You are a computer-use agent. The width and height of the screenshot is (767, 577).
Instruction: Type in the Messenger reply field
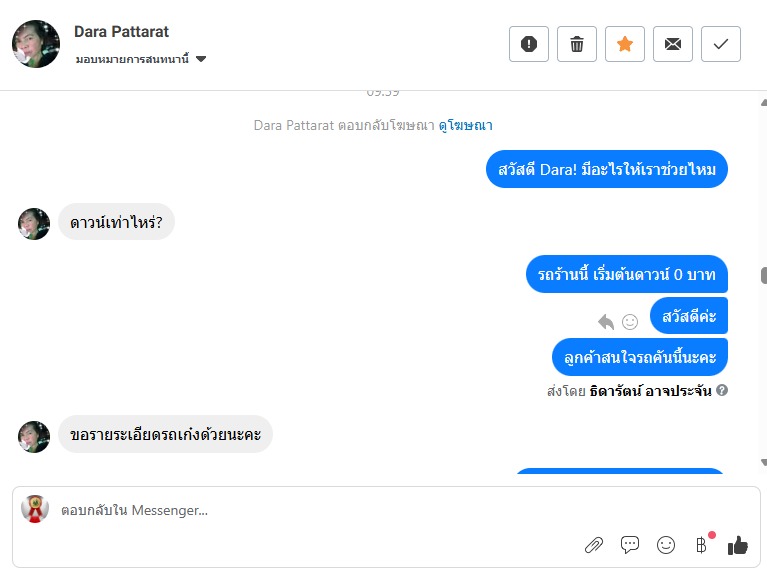pyautogui.click(x=300, y=510)
